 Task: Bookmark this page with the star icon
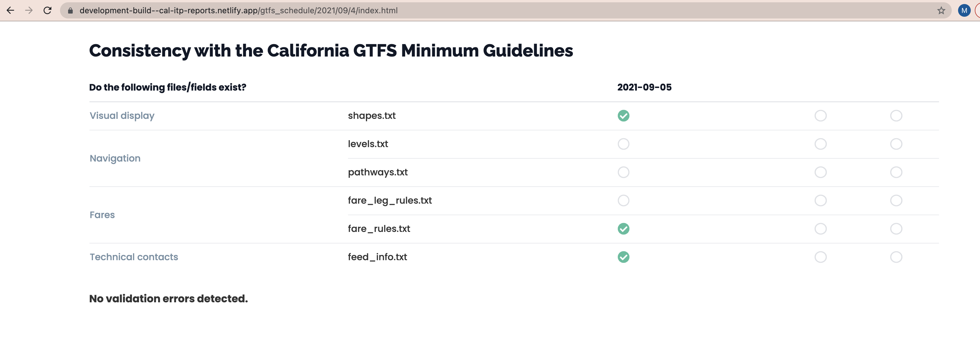click(942, 10)
